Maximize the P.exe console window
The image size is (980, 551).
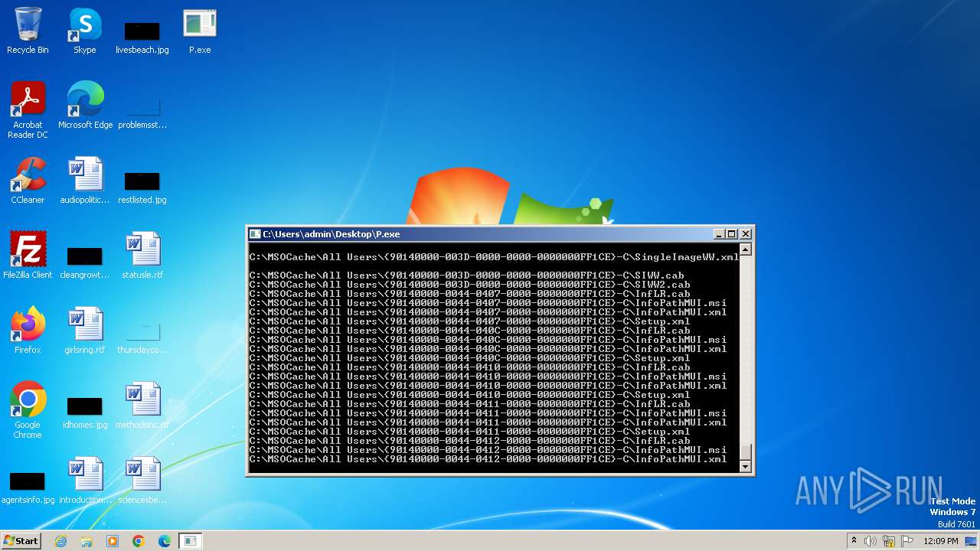731,234
